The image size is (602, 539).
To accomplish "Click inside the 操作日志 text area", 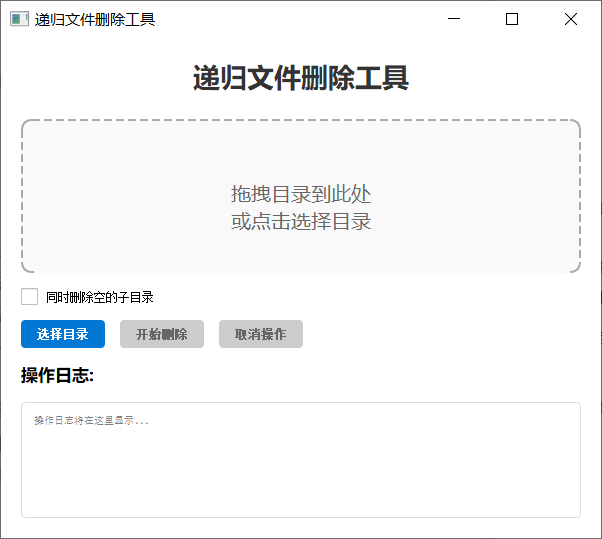I will point(301,460).
